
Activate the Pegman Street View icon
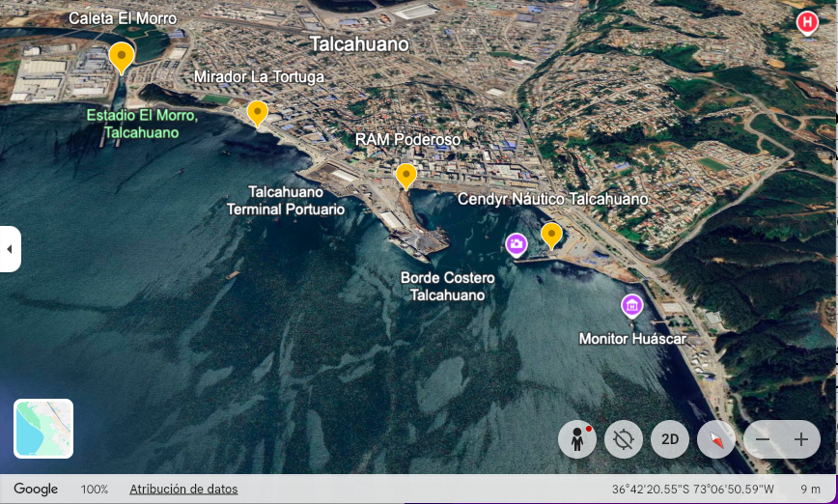click(x=577, y=439)
